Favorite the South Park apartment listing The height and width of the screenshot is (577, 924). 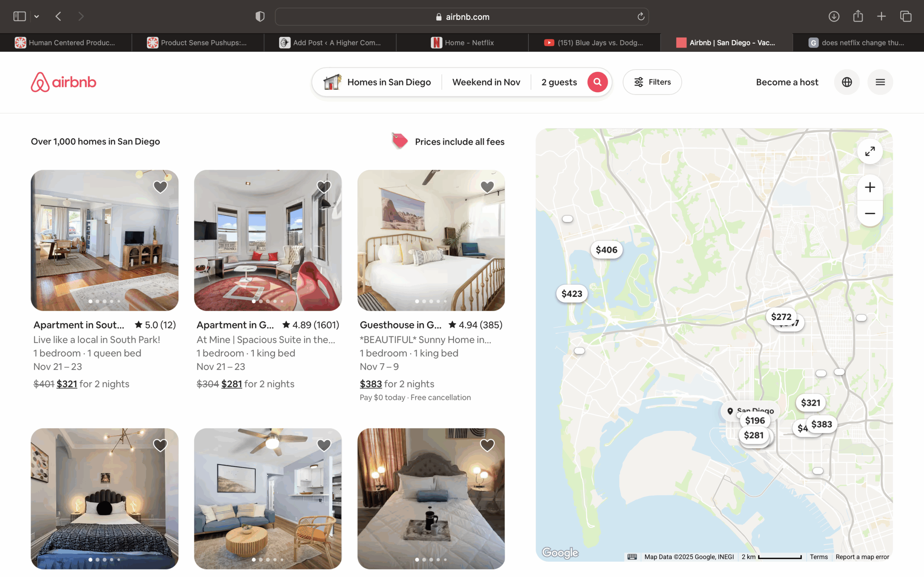[160, 187]
